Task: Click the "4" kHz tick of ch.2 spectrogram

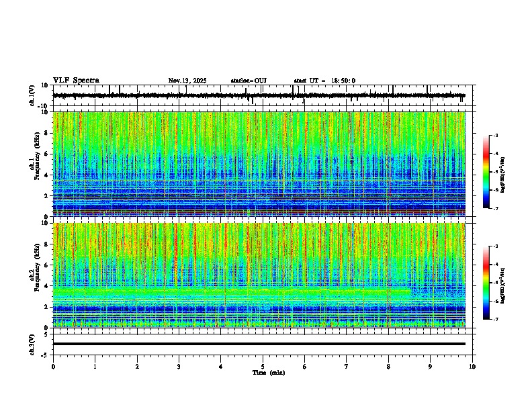Action: (46, 286)
